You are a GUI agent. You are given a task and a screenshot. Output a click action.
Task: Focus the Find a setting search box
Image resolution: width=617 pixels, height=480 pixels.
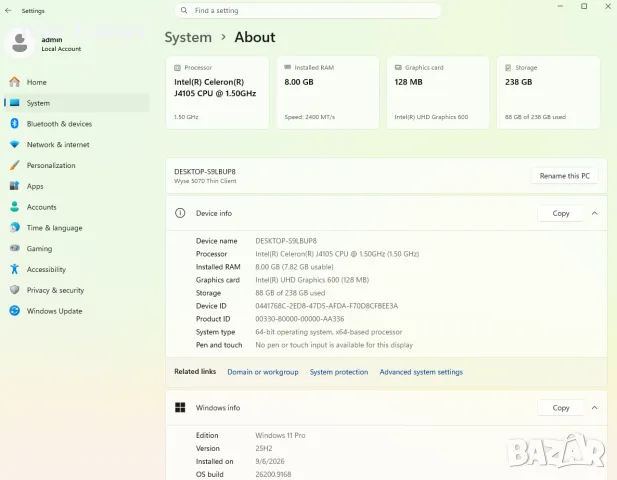[x=308, y=11]
